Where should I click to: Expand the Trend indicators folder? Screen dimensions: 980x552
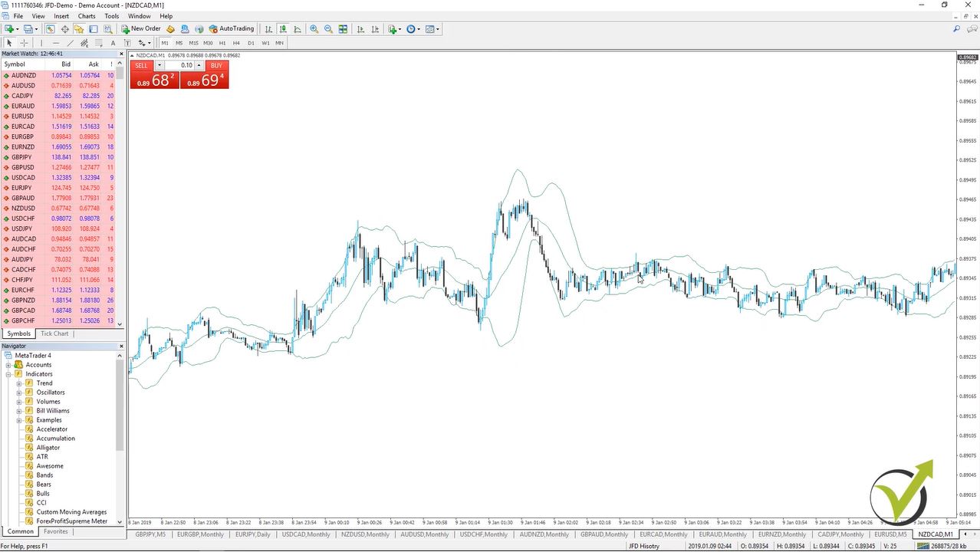click(19, 383)
